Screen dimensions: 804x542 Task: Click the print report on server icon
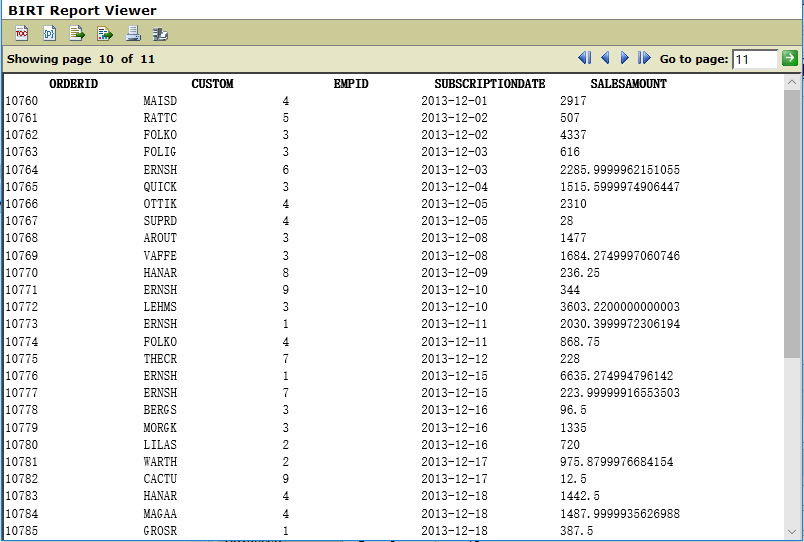coord(160,34)
